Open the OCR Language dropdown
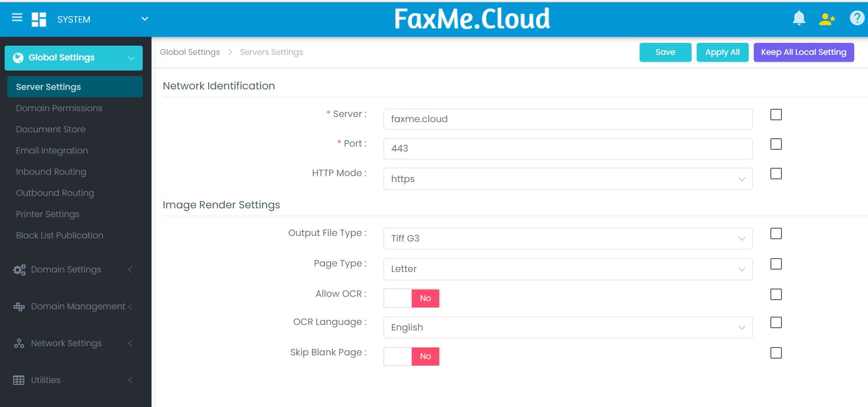This screenshot has height=407, width=868. [x=568, y=327]
